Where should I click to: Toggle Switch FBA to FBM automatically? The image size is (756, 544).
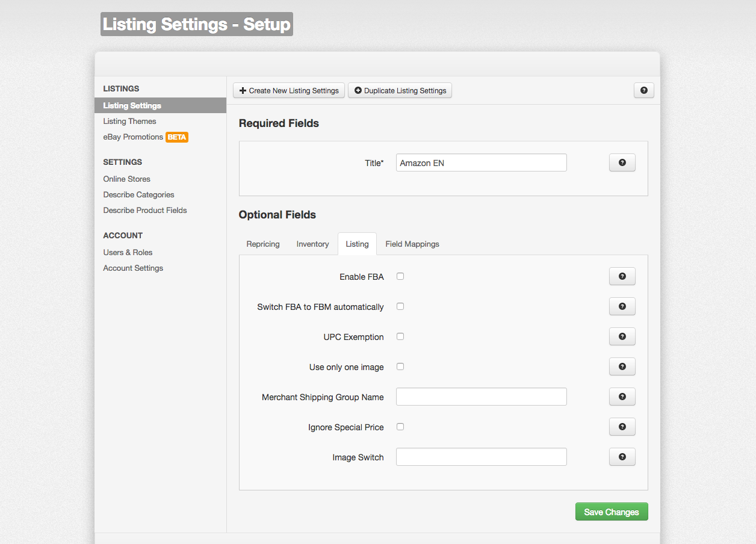coord(400,306)
